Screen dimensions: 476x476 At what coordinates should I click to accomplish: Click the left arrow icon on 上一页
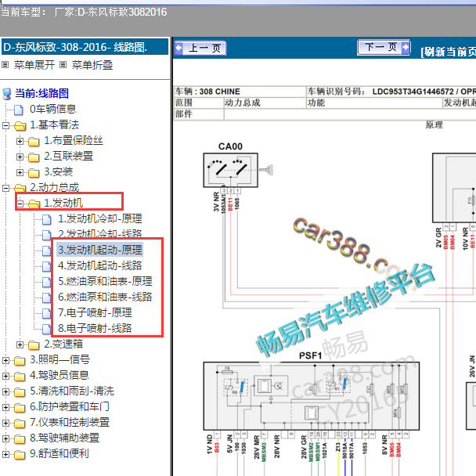pos(179,48)
